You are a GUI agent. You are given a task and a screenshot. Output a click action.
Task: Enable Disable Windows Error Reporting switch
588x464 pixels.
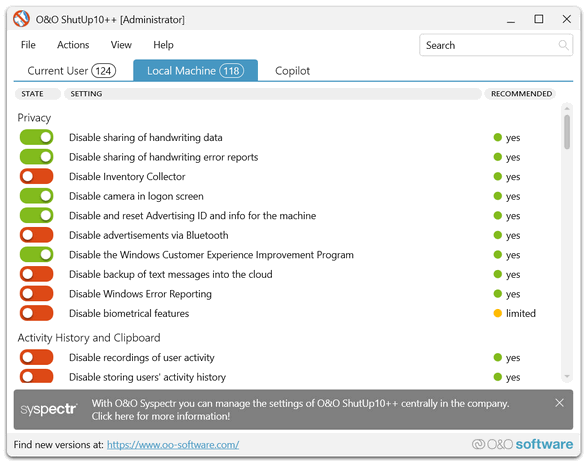pyautogui.click(x=36, y=294)
